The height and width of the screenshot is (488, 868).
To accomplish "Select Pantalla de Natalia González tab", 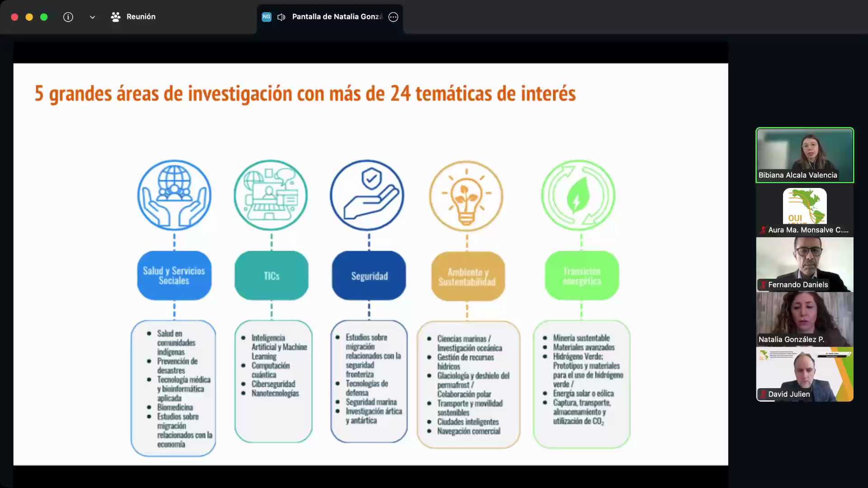I will (x=337, y=17).
